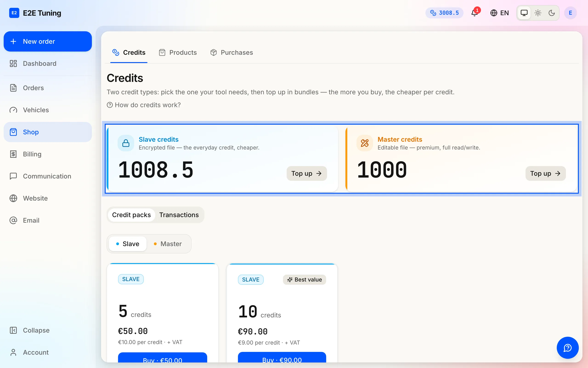Switch to the Purchases tab

pos(232,53)
